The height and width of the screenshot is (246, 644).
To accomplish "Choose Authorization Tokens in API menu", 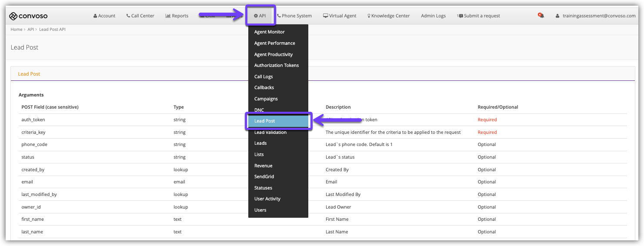I will (277, 66).
